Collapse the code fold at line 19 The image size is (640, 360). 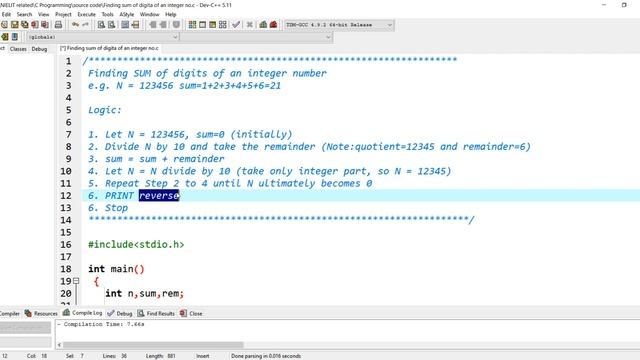[x=76, y=281]
